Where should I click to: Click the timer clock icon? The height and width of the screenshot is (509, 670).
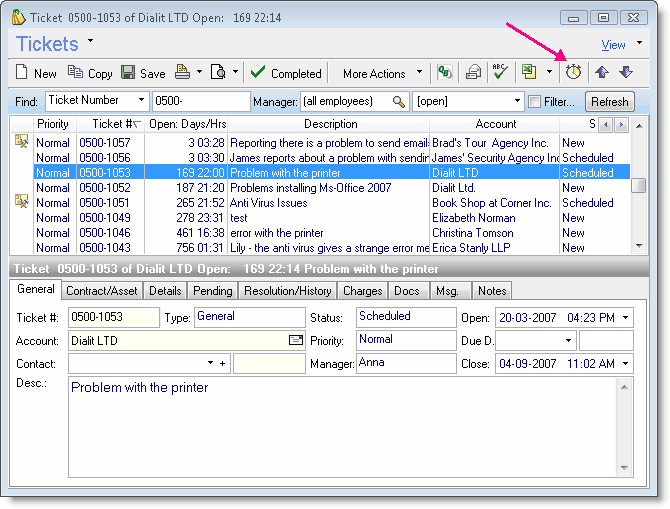pyautogui.click(x=573, y=73)
